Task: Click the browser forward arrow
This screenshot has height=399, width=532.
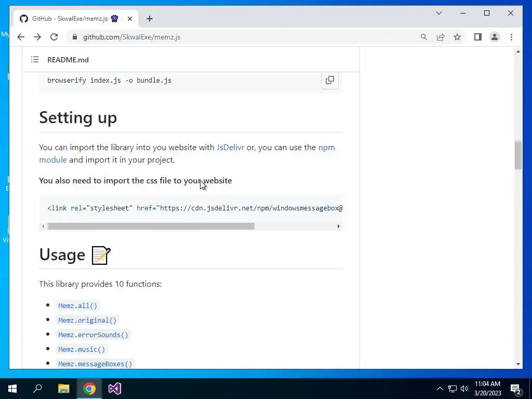Action: click(x=37, y=37)
